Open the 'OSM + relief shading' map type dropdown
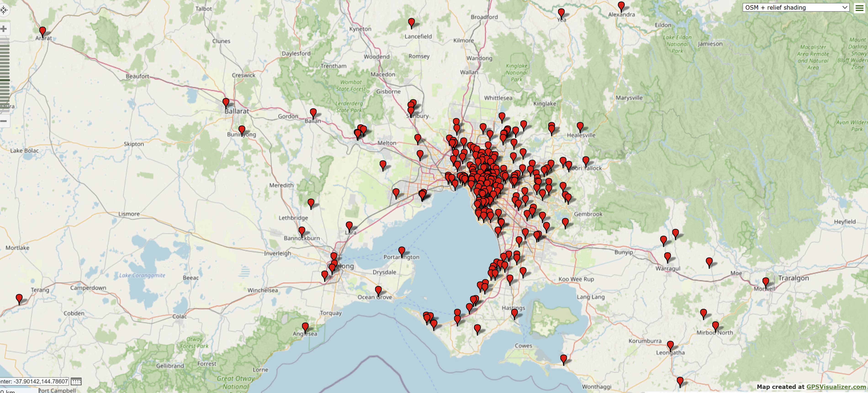The height and width of the screenshot is (393, 868). click(796, 7)
